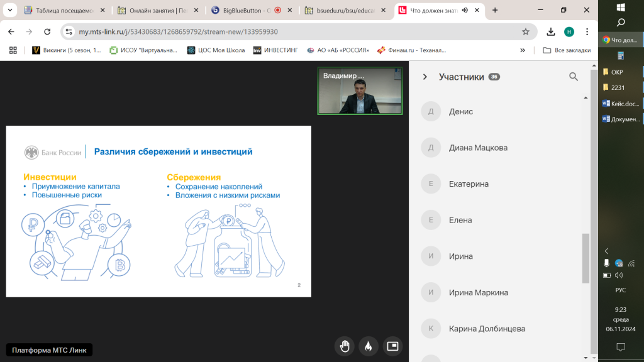644x362 pixels.
Task: Select participant Елена
Action: [x=460, y=220]
